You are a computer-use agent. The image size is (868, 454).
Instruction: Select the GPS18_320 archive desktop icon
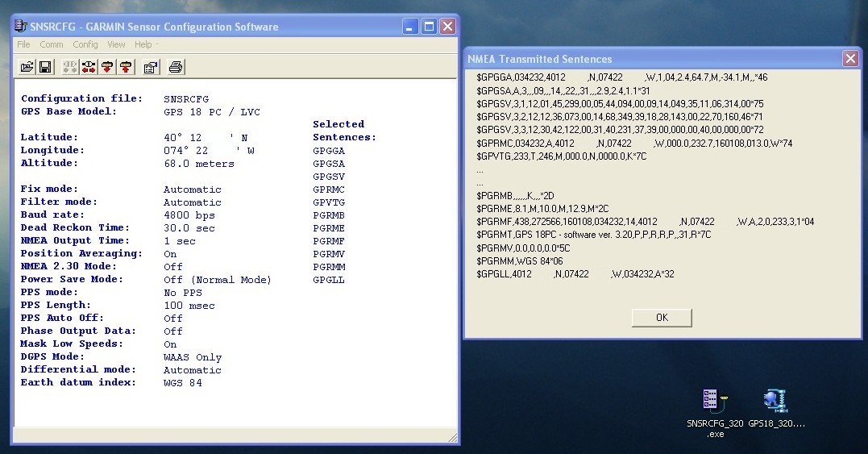click(776, 408)
